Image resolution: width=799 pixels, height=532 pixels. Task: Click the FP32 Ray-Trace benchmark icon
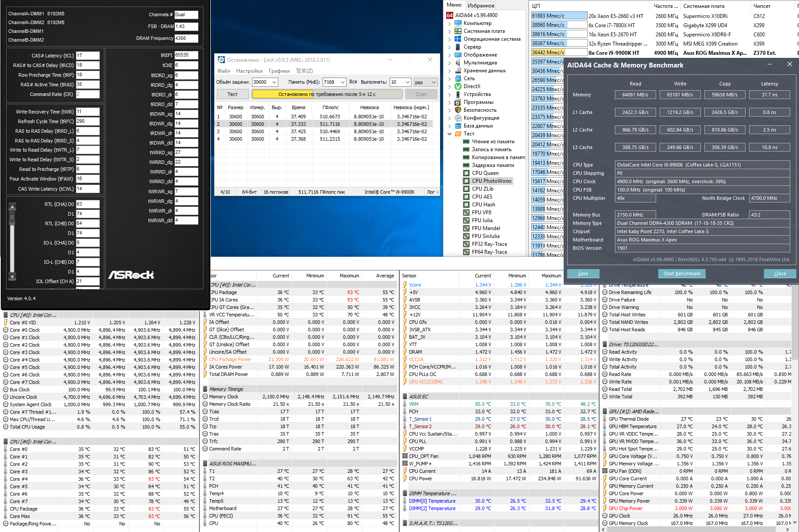click(x=466, y=244)
